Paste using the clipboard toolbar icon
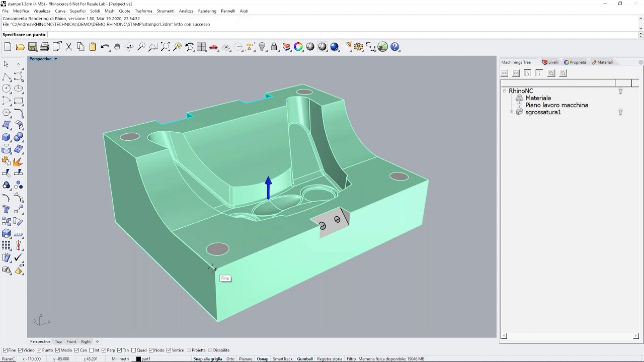This screenshot has width=644, height=362. tap(93, 47)
